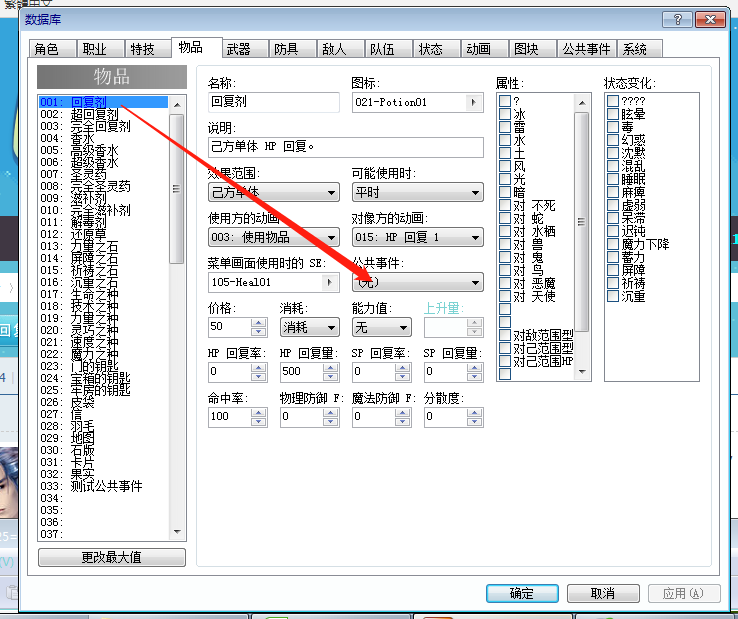Increase HP 回复量 with the up arrow
The width and height of the screenshot is (738, 619).
pyautogui.click(x=330, y=368)
